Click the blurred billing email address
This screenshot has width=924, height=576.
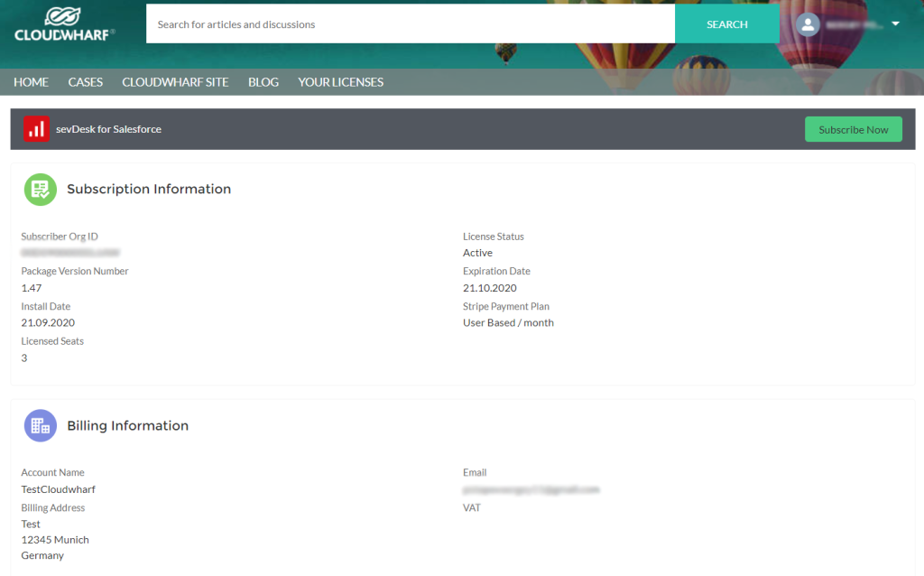coord(531,489)
